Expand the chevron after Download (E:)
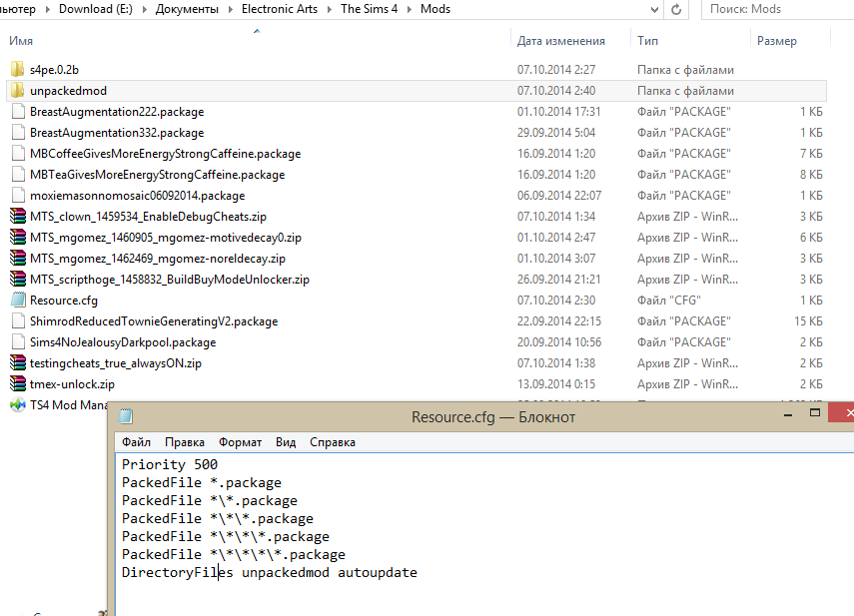854x616 pixels. coord(144,9)
